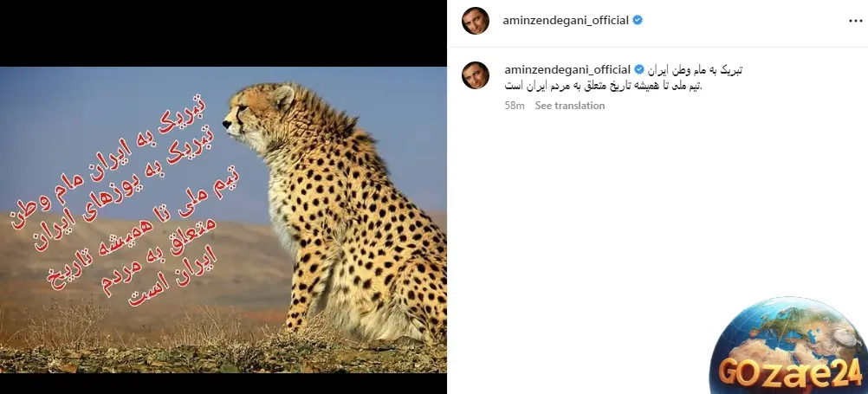Click the second line of the caption text
The height and width of the screenshot is (394, 868).
coord(604,86)
